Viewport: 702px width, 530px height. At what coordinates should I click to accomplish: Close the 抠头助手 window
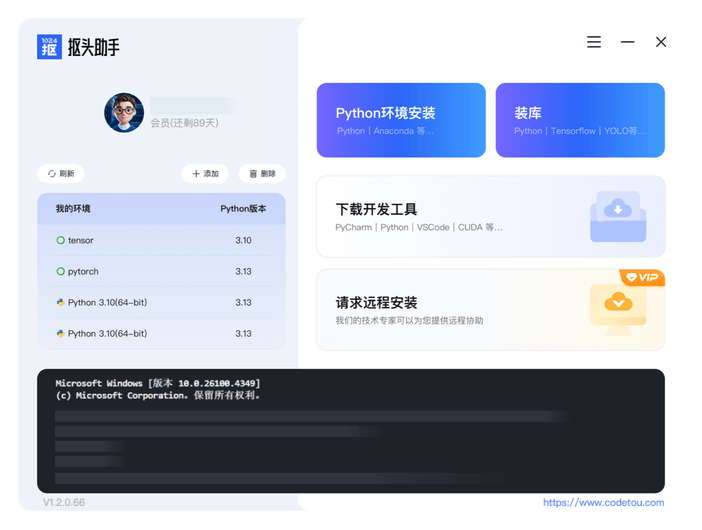click(661, 42)
